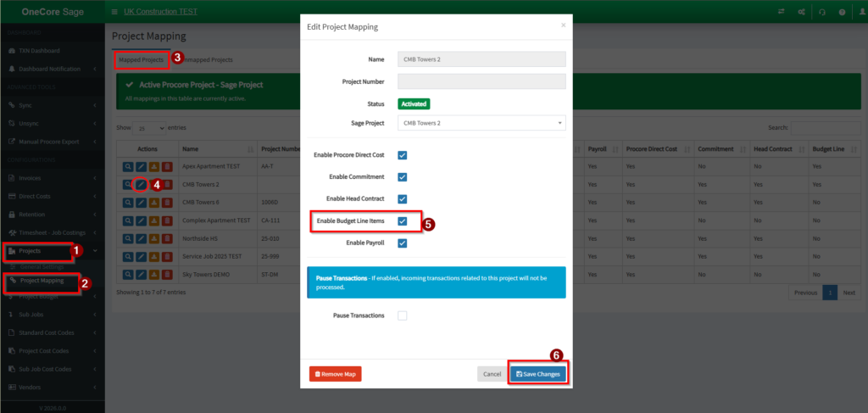Click the sync arrows icon in top bar

click(781, 12)
